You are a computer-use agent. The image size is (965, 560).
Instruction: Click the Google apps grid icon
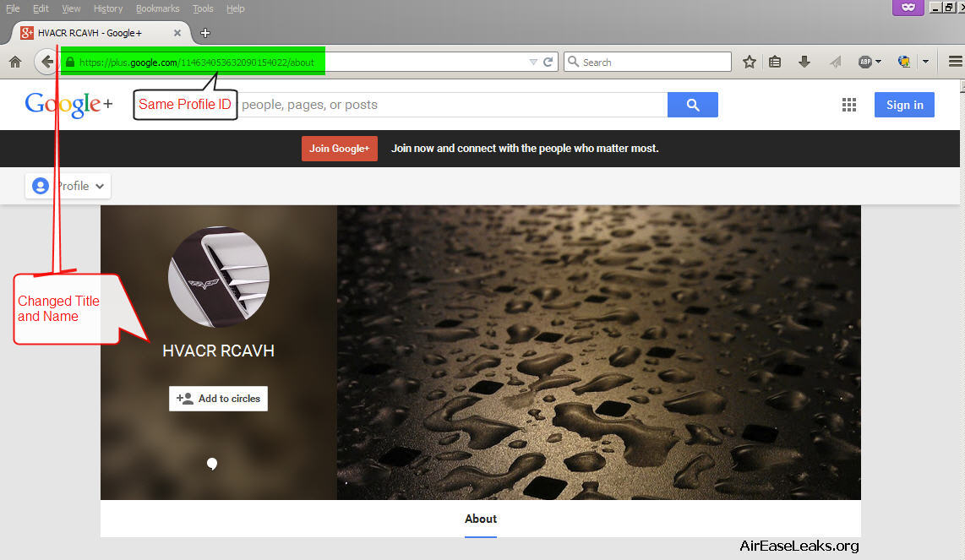point(848,104)
